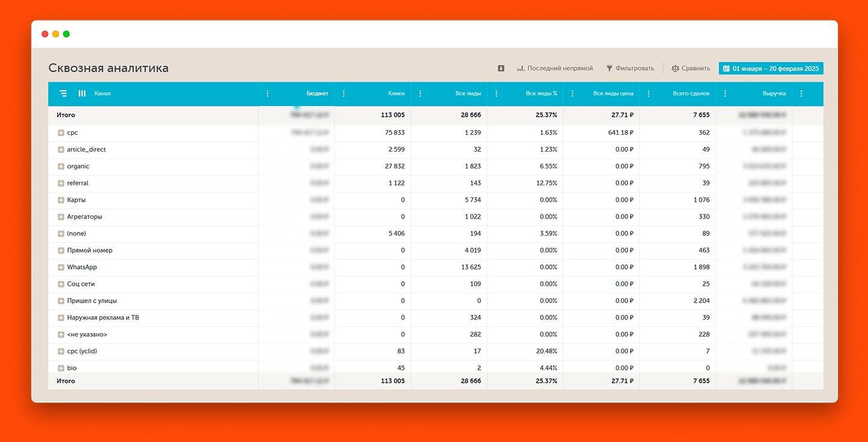This screenshot has width=868, height=442.
Task: Expand the cpc channel row
Action: [61, 132]
